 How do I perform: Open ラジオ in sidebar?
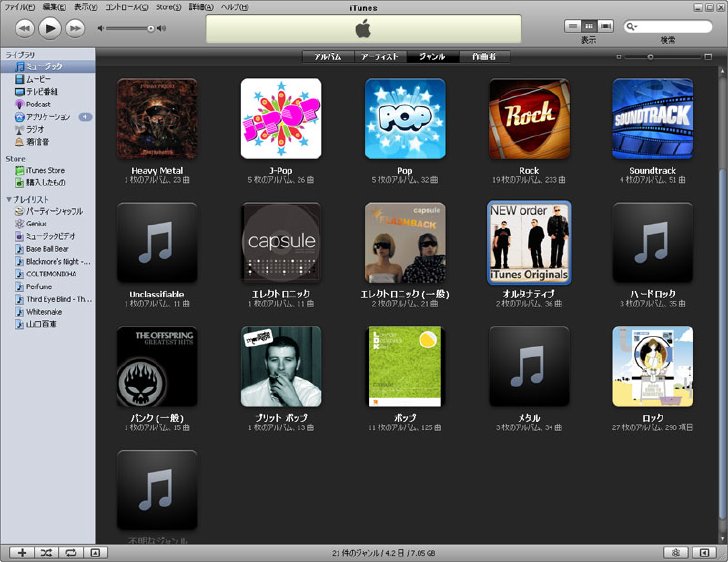click(x=48, y=129)
